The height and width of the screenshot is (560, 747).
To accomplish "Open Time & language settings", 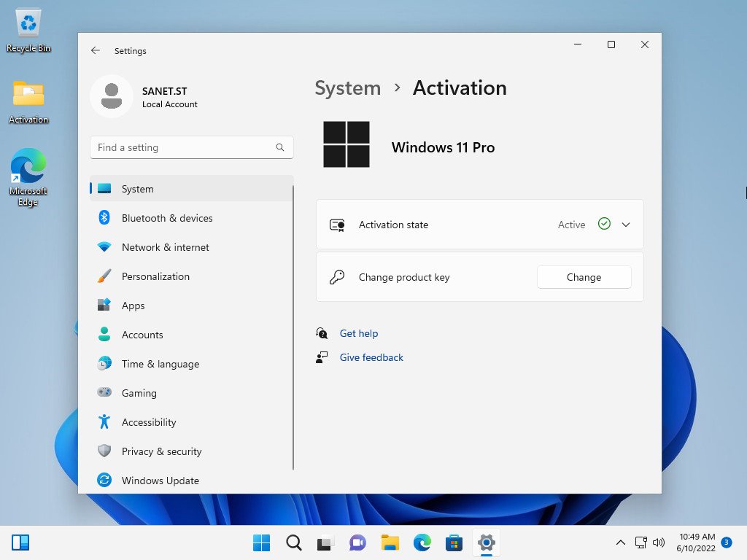I will 192,364.
